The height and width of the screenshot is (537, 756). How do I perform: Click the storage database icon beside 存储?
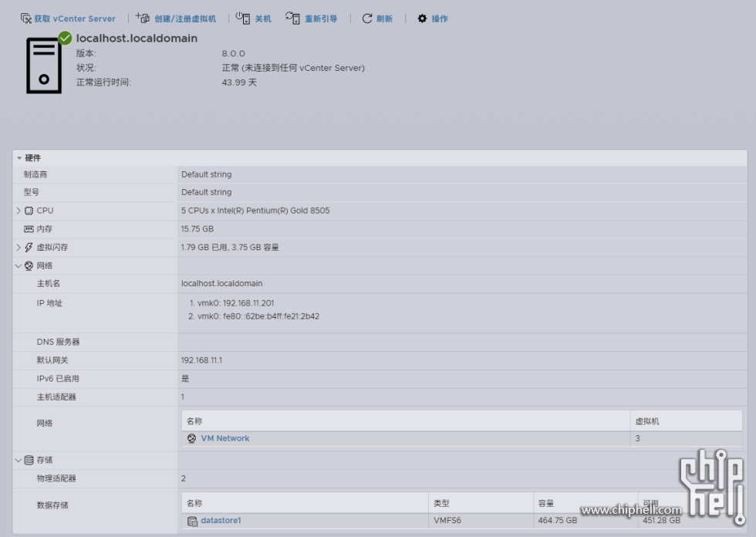coord(29,460)
